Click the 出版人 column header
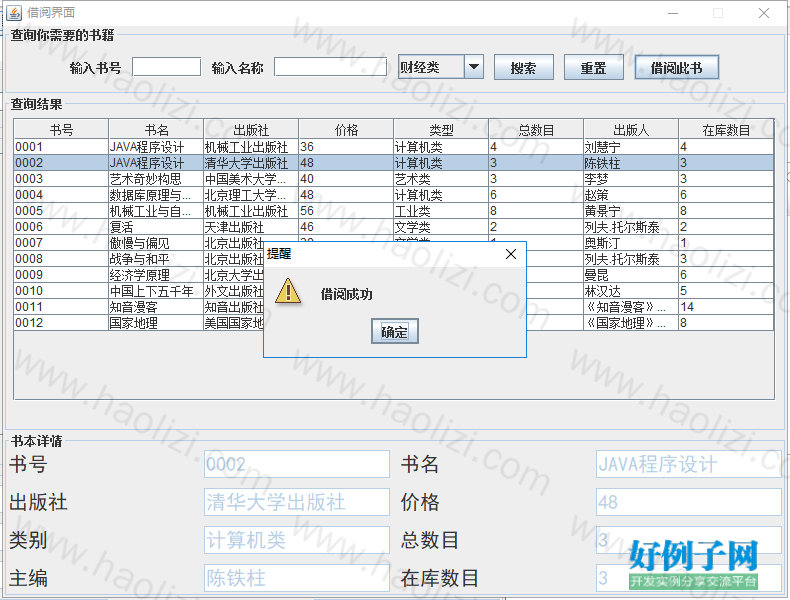This screenshot has width=790, height=600. [x=631, y=130]
